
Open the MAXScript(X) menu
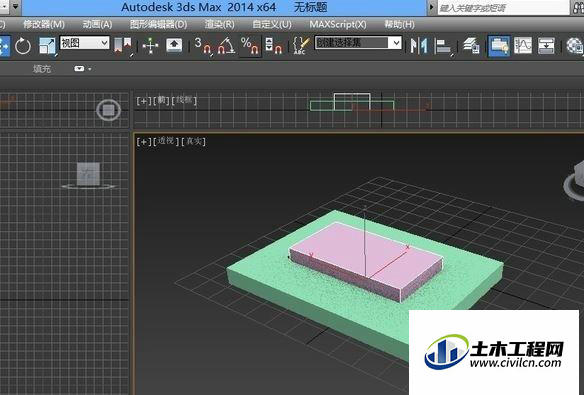pos(338,25)
